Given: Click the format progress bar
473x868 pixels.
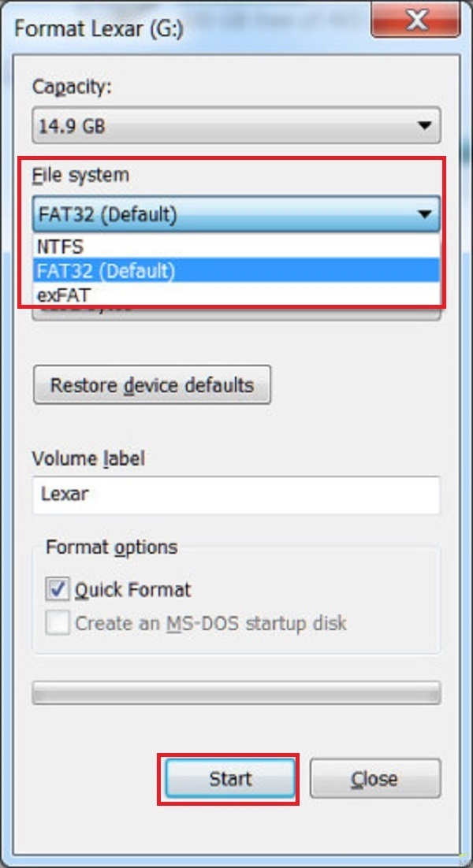Looking at the screenshot, I should tap(236, 692).
